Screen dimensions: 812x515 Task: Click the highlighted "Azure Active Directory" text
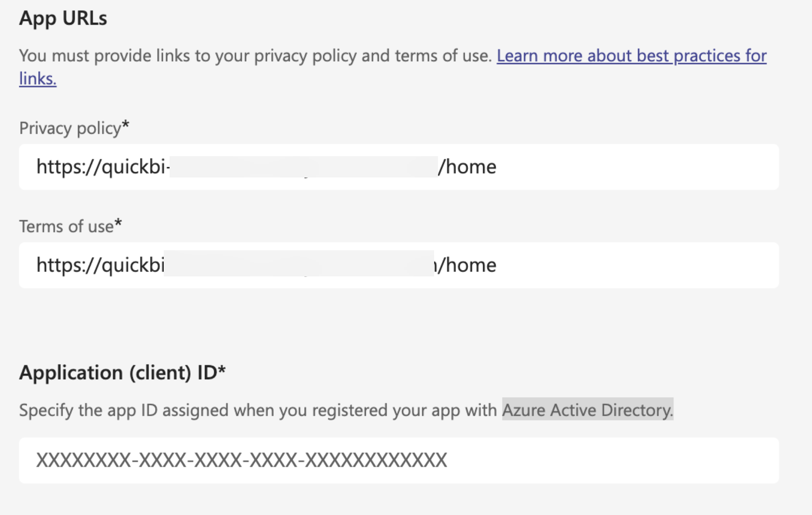coord(587,410)
